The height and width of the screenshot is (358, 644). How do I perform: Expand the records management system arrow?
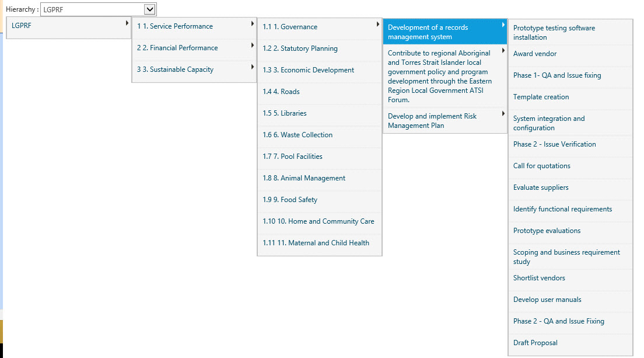pos(503,25)
